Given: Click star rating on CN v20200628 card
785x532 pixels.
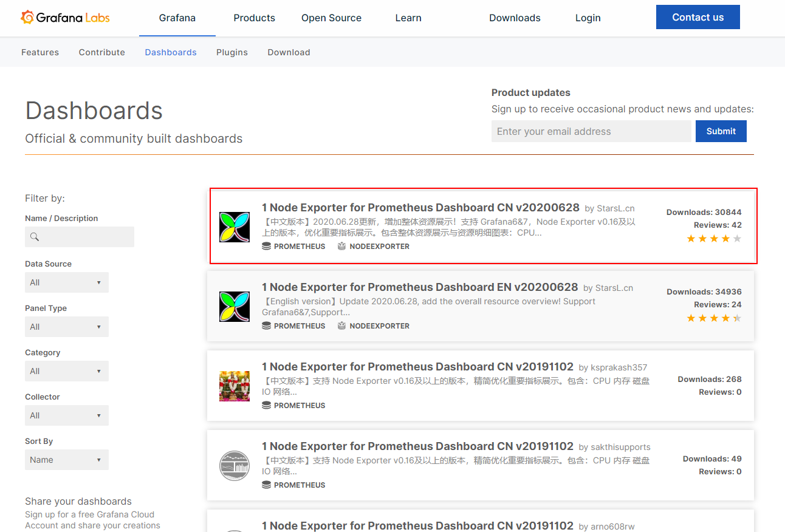Looking at the screenshot, I should 714,239.
